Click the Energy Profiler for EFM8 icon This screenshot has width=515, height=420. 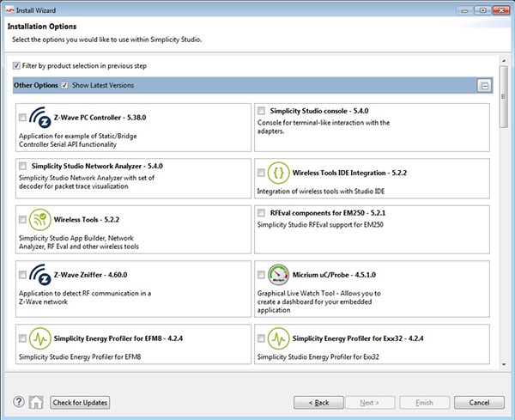[40, 338]
